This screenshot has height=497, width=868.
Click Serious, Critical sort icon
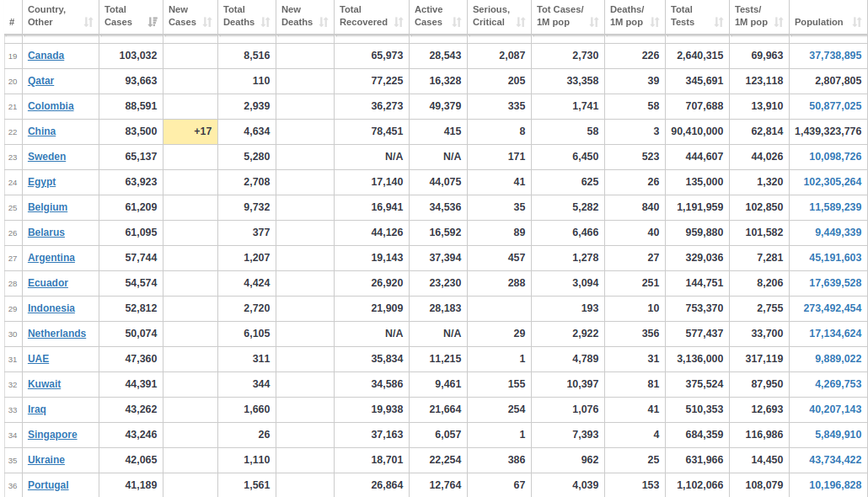(x=521, y=22)
